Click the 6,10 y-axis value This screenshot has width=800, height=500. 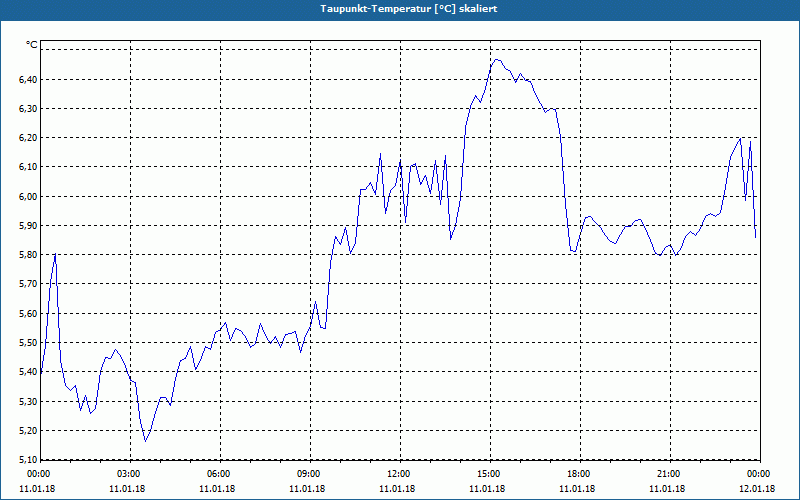(x=29, y=167)
